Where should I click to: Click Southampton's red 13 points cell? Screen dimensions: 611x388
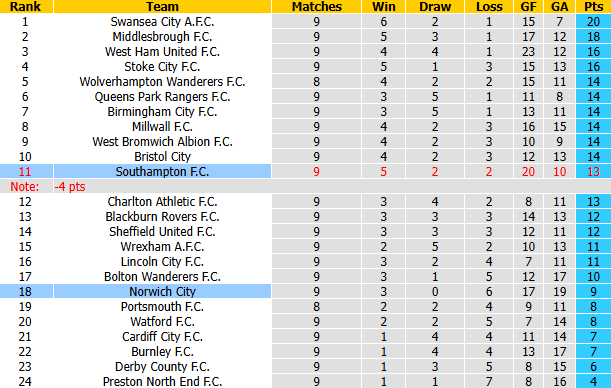coord(593,171)
